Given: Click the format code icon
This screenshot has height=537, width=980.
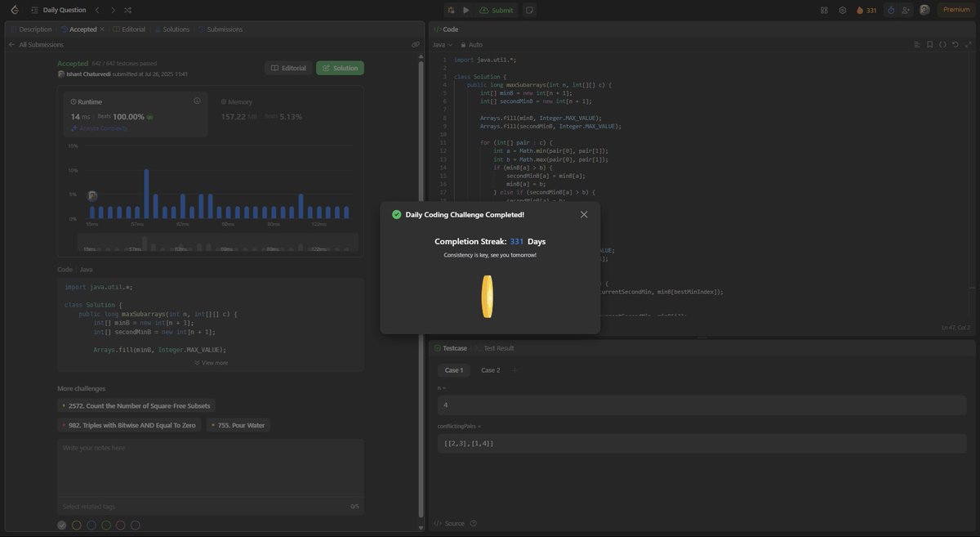Looking at the screenshot, I should (x=915, y=44).
